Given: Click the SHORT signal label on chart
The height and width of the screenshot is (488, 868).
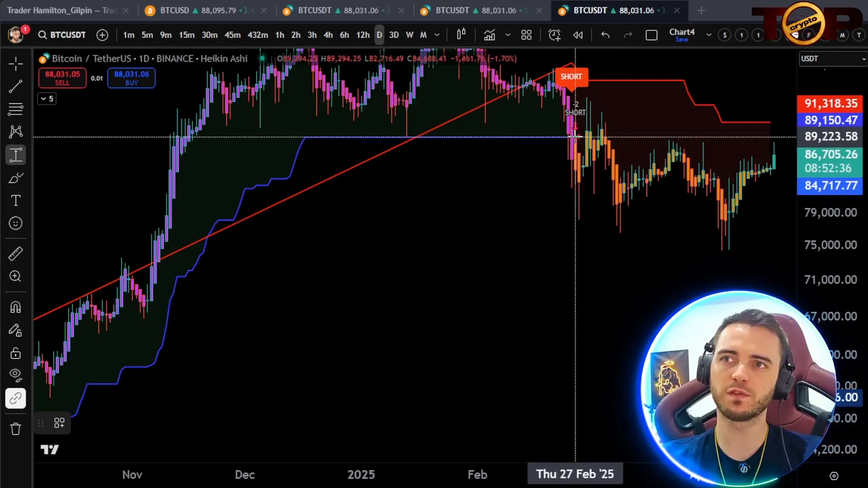Looking at the screenshot, I should pos(571,76).
